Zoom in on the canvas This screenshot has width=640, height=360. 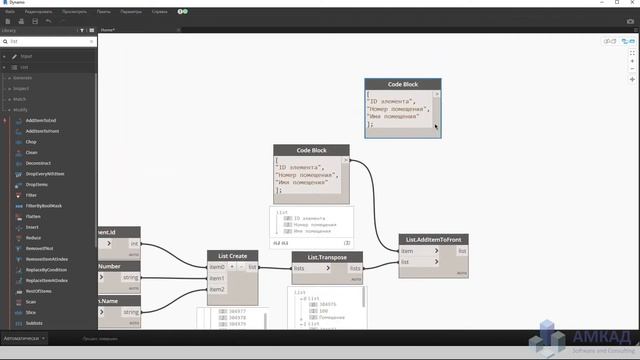(632, 61)
